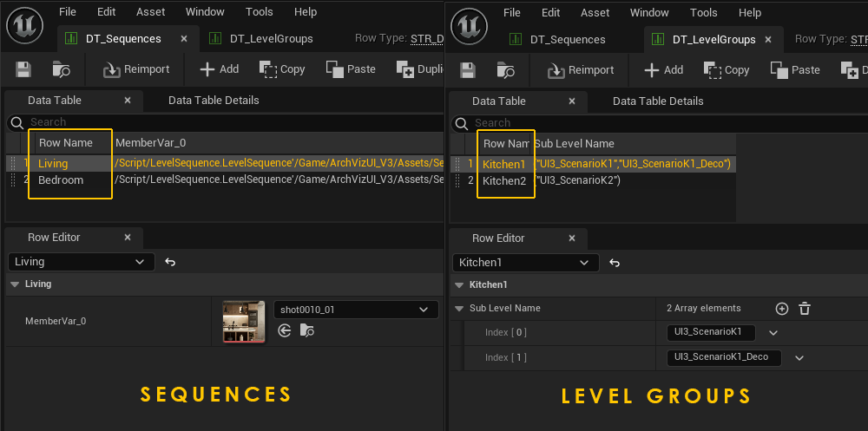Browse to DT_LevelGroups asset in Content Browser

(505, 69)
